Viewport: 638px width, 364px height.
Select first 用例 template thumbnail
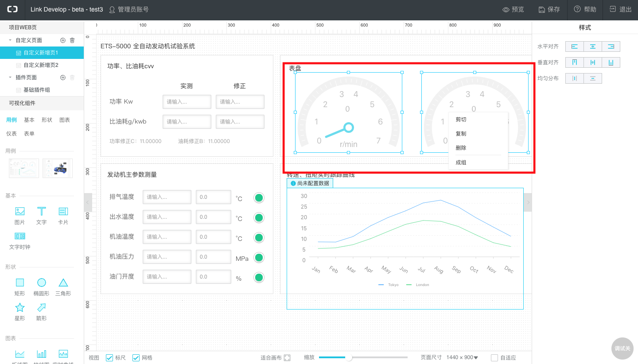[24, 168]
